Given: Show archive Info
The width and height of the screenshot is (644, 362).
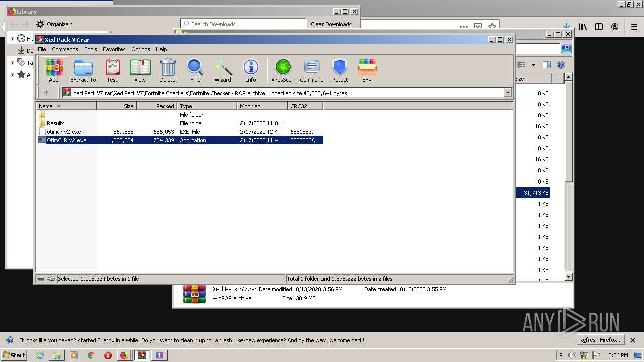Looking at the screenshot, I should click(x=251, y=70).
